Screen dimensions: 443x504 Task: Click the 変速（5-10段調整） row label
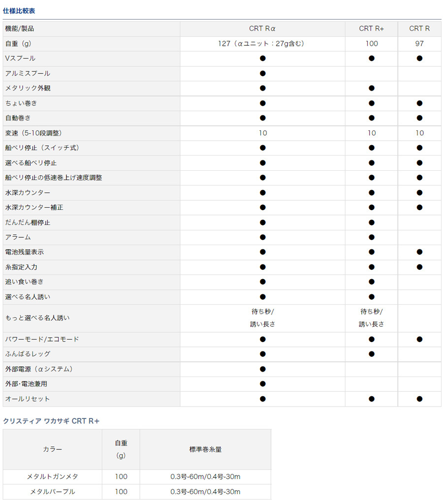[34, 133]
